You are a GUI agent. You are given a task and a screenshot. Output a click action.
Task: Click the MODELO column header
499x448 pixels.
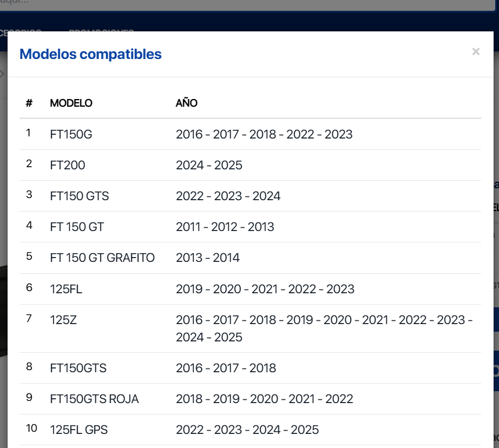[71, 103]
